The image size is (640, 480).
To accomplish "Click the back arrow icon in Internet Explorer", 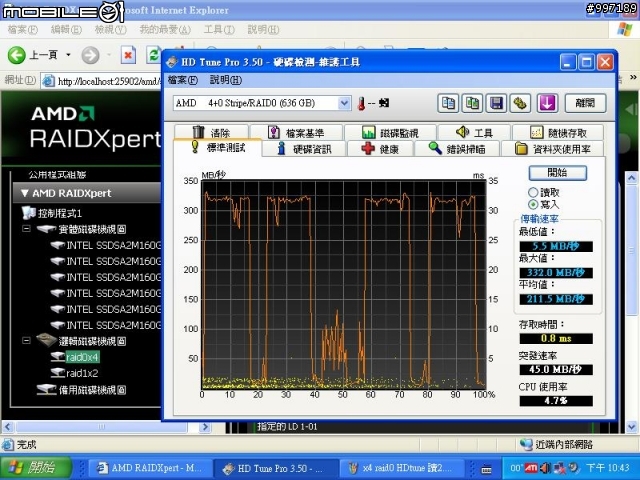I will [17, 55].
